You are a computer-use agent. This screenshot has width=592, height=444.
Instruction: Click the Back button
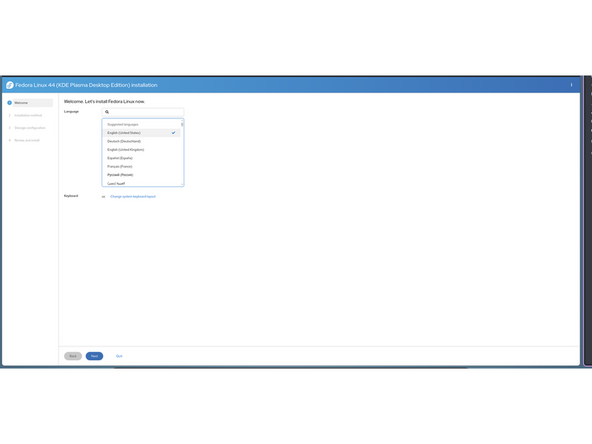pos(73,356)
